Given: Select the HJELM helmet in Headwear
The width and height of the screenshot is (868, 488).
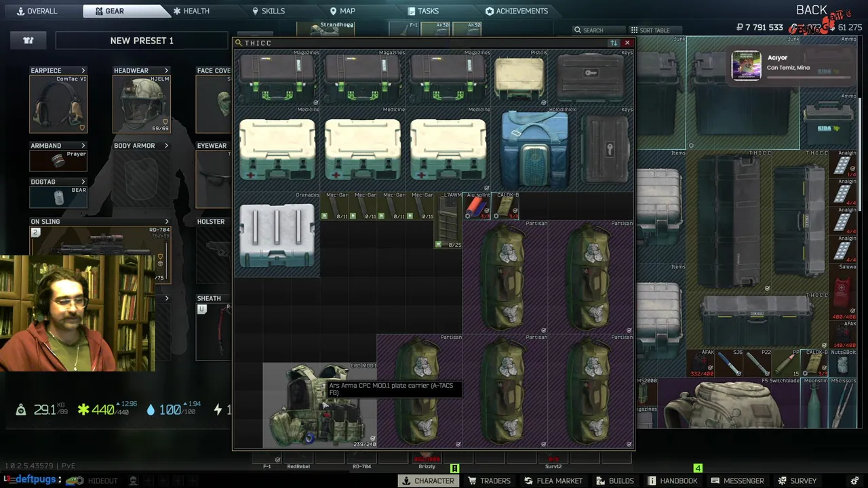Looking at the screenshot, I should tap(142, 104).
